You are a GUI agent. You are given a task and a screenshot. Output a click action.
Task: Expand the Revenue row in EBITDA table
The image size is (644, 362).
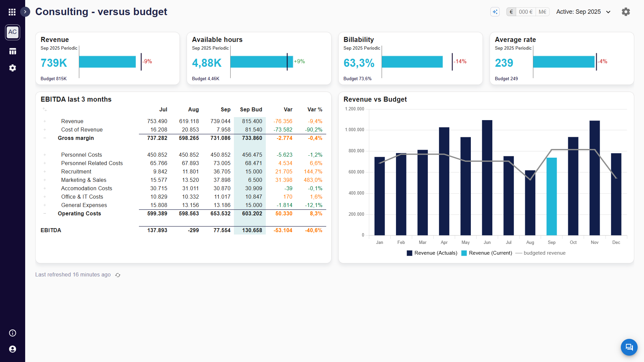click(x=45, y=121)
